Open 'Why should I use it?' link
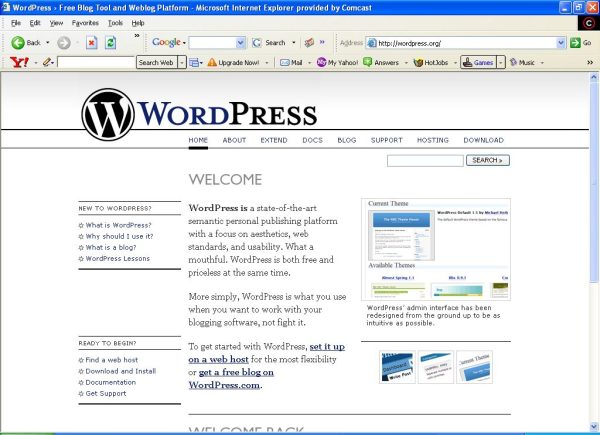This screenshot has width=600, height=435. click(x=119, y=236)
